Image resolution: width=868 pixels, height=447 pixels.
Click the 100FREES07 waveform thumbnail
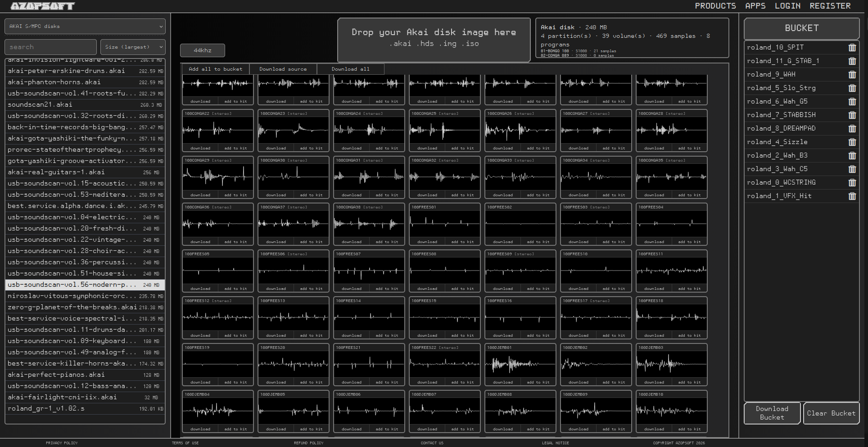pos(369,271)
